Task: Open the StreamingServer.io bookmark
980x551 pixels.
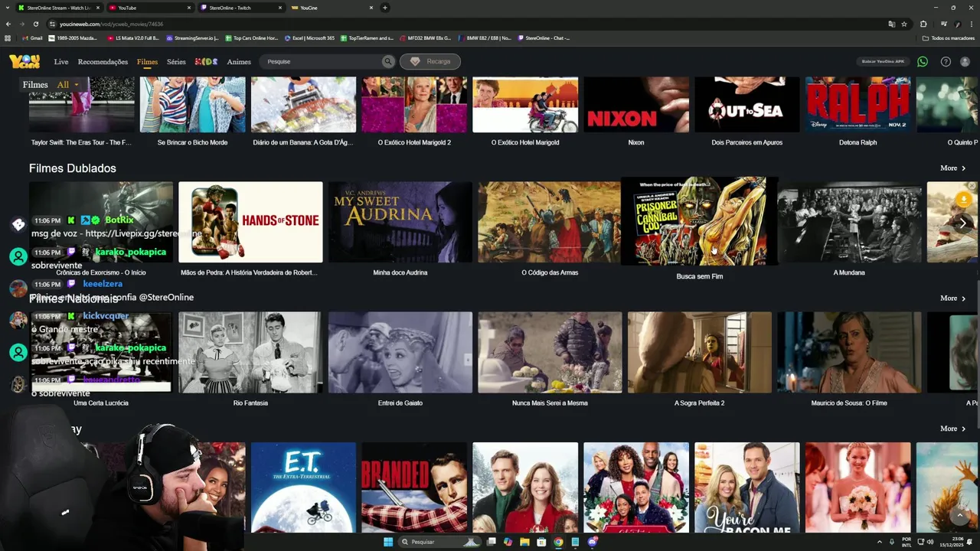Action: tap(192, 37)
